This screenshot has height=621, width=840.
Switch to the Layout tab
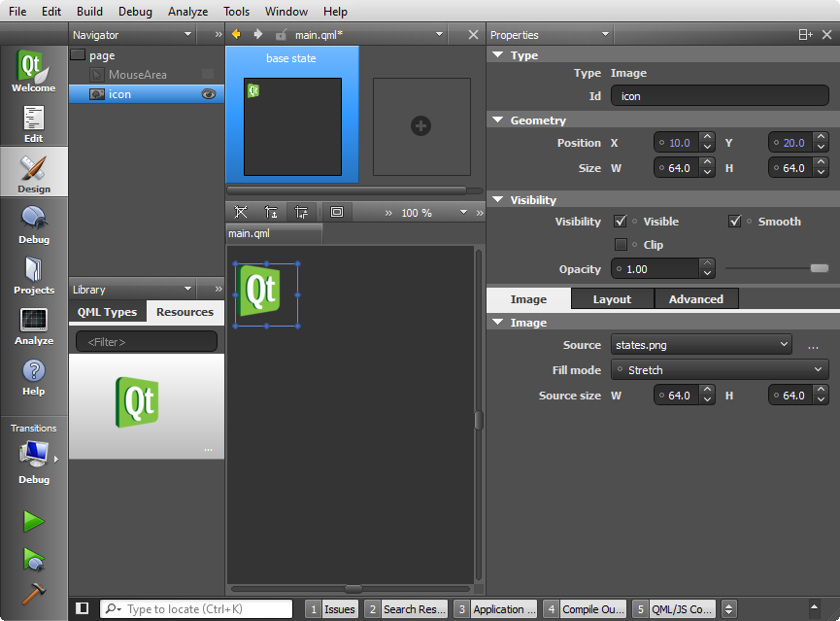pos(613,299)
